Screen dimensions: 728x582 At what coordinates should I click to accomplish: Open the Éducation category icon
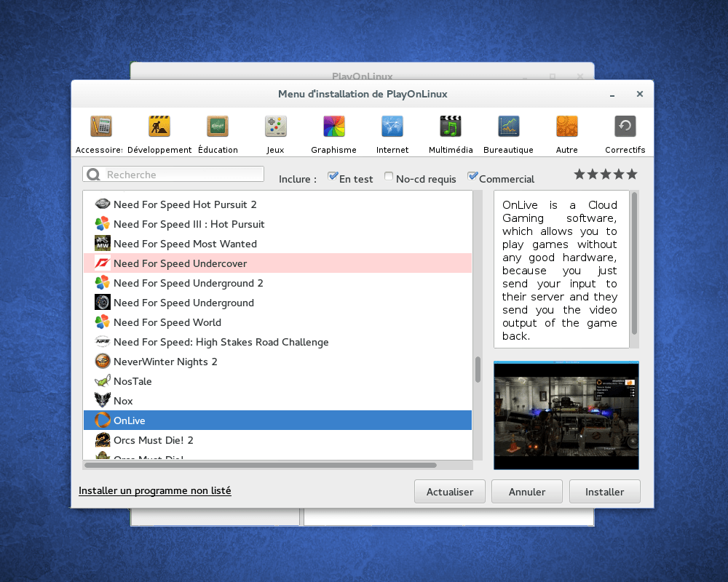coord(218,127)
